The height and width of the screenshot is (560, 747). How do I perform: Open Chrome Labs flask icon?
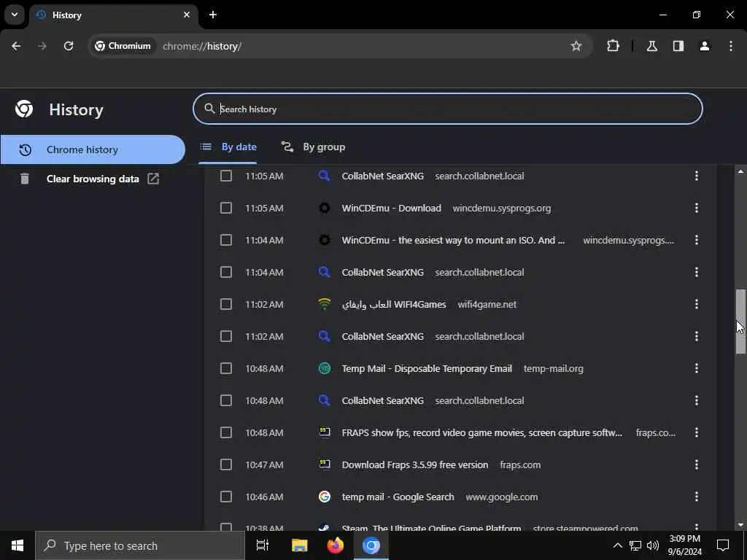(x=652, y=46)
